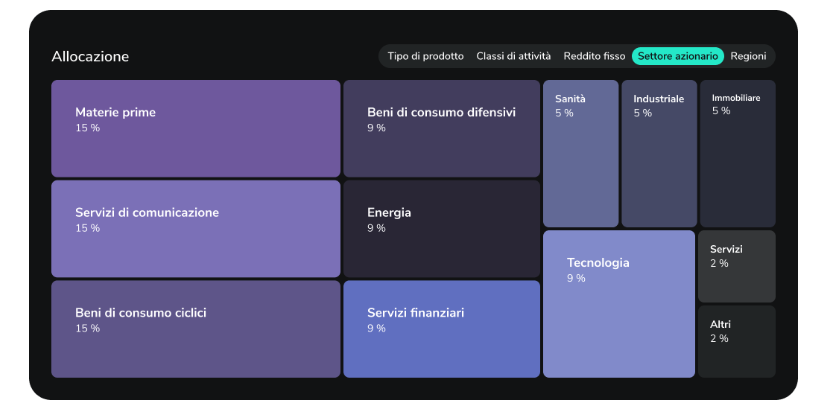
Task: Select the Sanità 5% block
Action: (581, 154)
